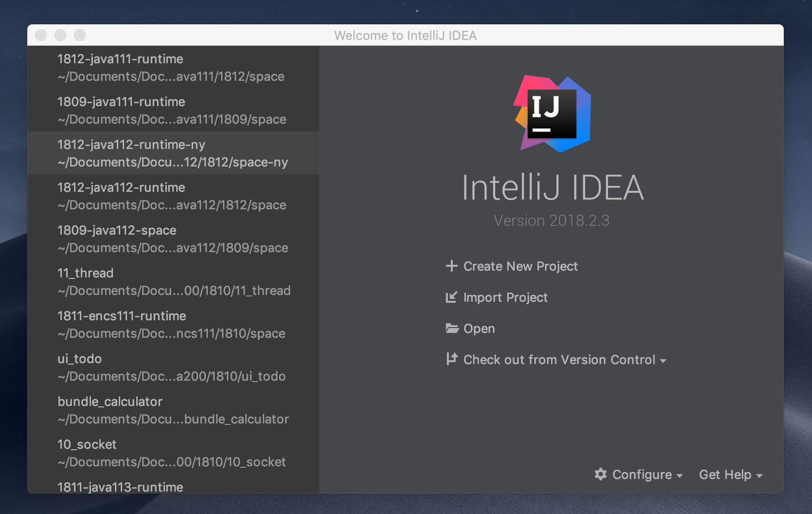The height and width of the screenshot is (514, 812).
Task: Open recent project 11_thread
Action: (173, 281)
